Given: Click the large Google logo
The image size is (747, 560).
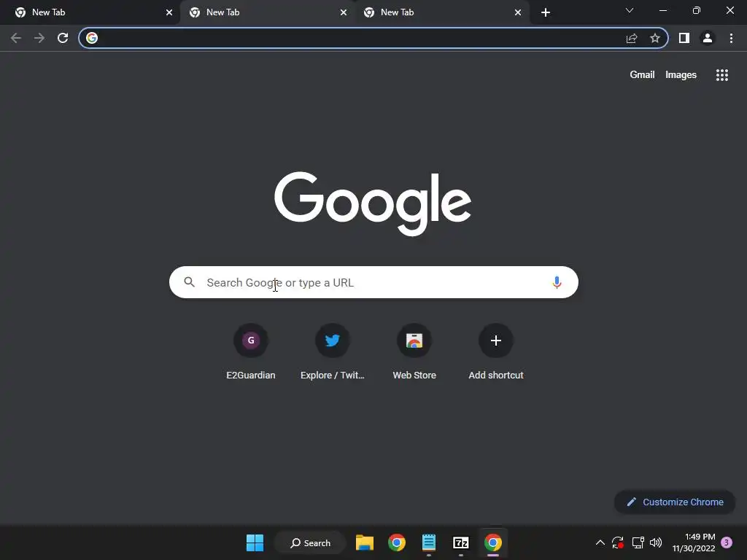Looking at the screenshot, I should [x=373, y=204].
